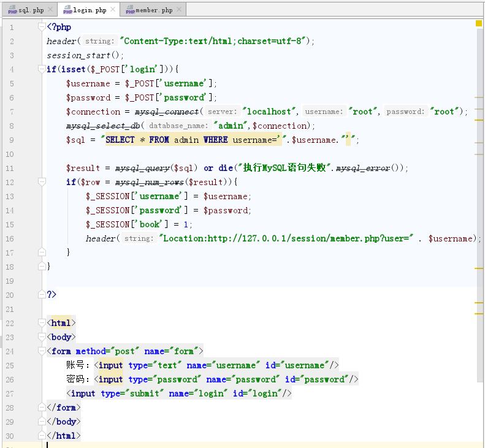485x448 pixels.
Task: Click the 'password:' parameter hint on line 7
Action: pyautogui.click(x=405, y=112)
